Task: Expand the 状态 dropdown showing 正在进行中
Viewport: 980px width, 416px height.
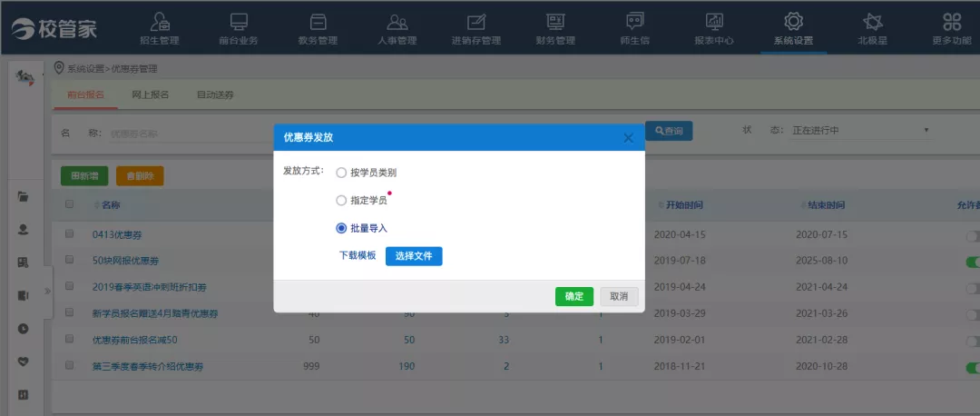Action: (858, 131)
